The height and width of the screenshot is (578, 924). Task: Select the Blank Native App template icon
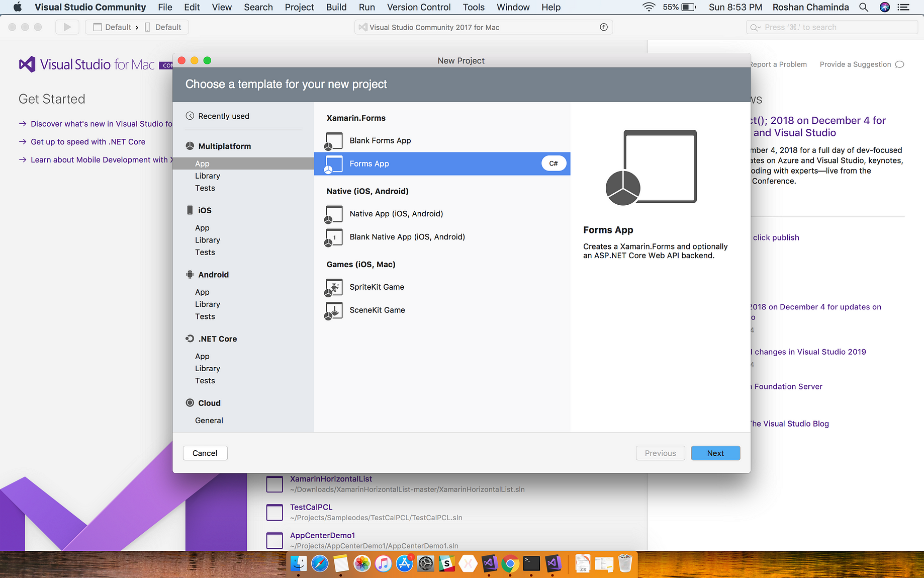pyautogui.click(x=334, y=237)
